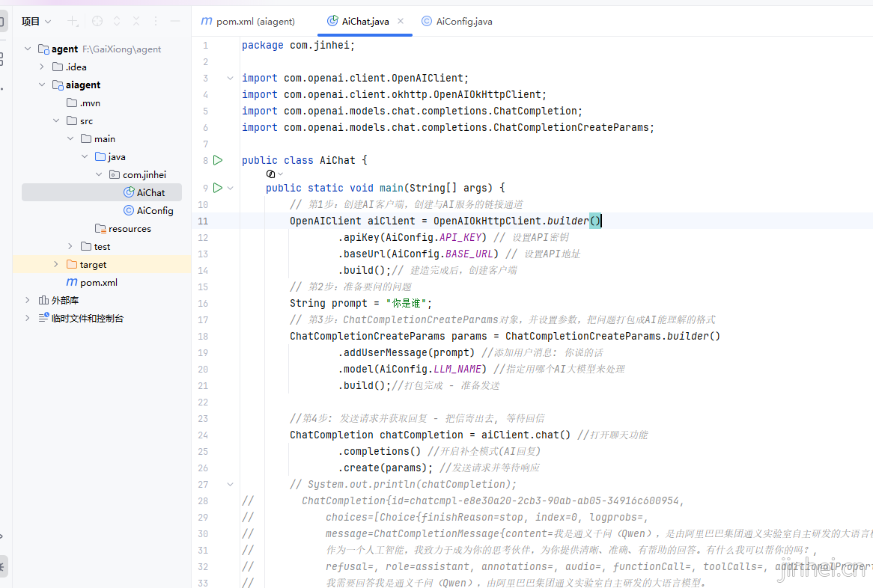
Task: Switch to the AiConfig.java tab
Action: point(457,21)
